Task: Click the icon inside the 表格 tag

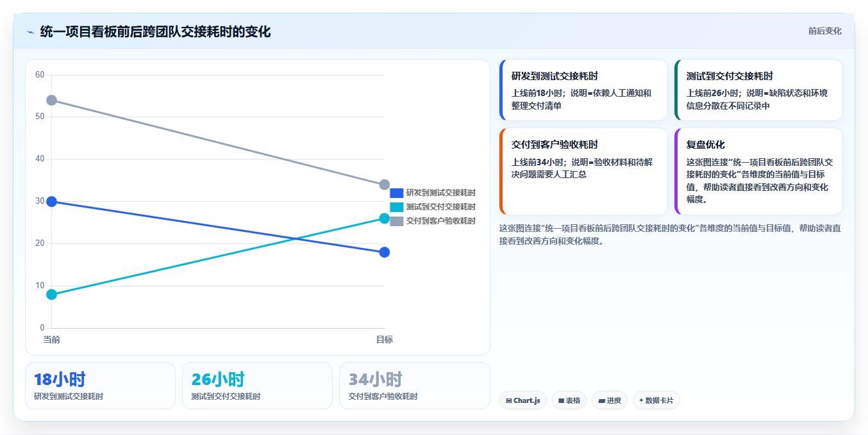Action: (x=562, y=401)
